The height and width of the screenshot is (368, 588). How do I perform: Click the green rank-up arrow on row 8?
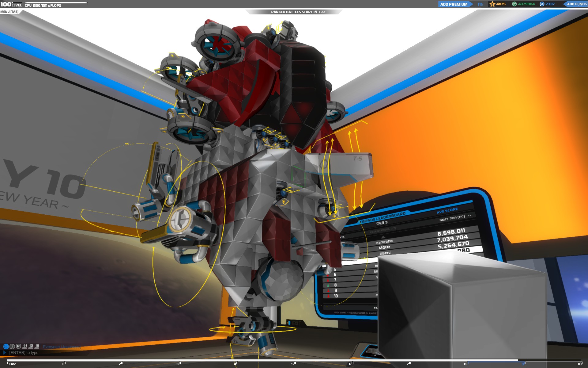[328, 285]
